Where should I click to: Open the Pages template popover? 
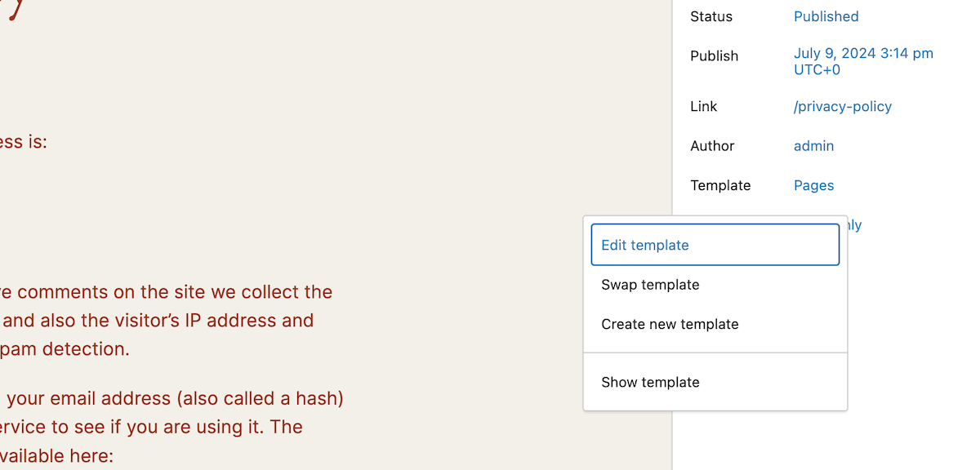(x=813, y=185)
